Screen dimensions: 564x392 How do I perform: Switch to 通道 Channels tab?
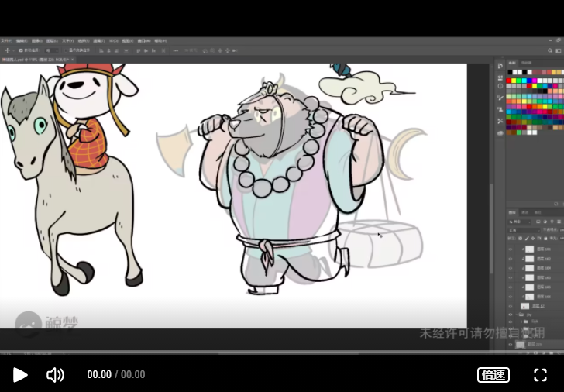tap(525, 212)
